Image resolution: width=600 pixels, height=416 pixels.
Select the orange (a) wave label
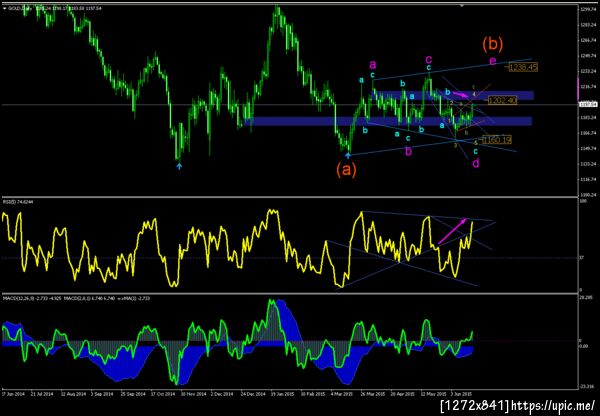346,169
